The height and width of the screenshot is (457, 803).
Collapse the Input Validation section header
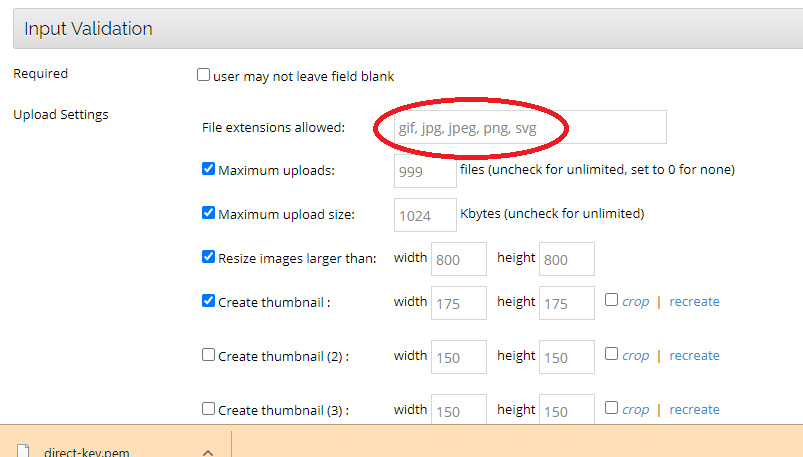(x=401, y=29)
